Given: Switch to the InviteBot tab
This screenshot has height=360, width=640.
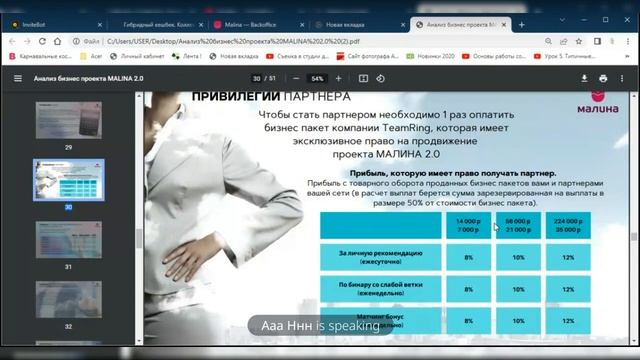Looking at the screenshot, I should pyautogui.click(x=56, y=25).
